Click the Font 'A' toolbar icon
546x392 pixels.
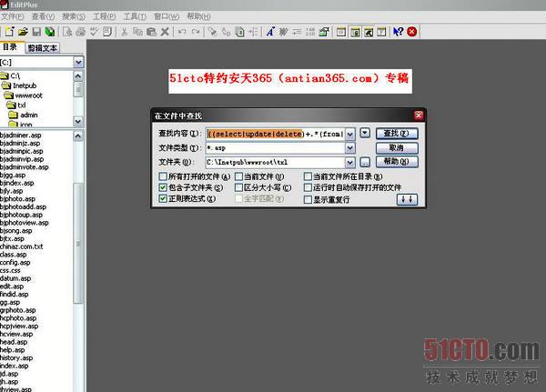point(270,32)
